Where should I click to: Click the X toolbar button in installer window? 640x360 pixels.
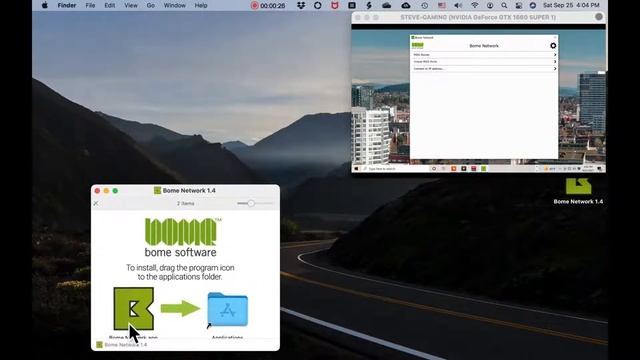click(96, 203)
